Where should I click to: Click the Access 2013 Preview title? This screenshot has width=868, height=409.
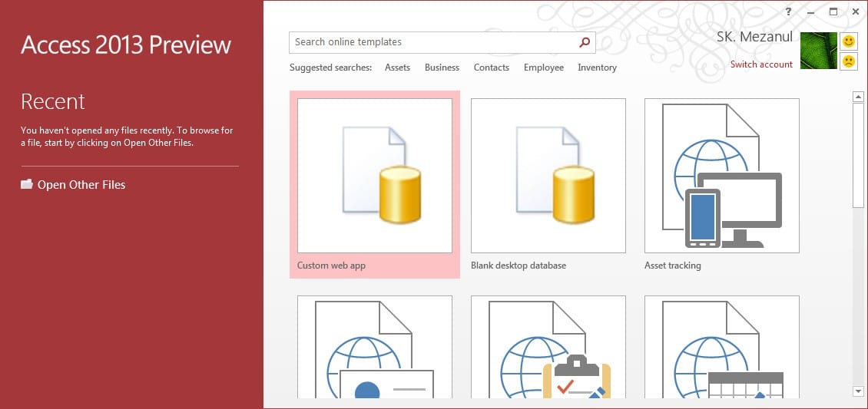pos(126,45)
